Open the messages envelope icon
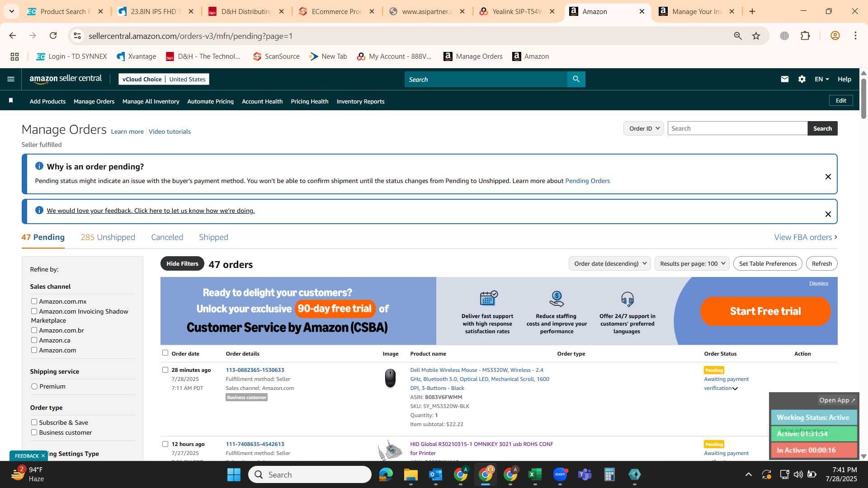 pos(785,79)
